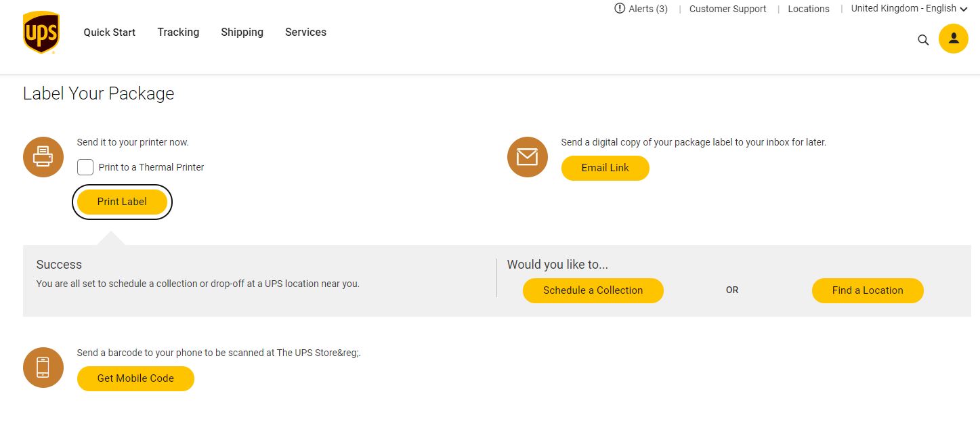Viewport: 980px width, 442px height.
Task: Click Schedule a Collection
Action: pos(593,290)
